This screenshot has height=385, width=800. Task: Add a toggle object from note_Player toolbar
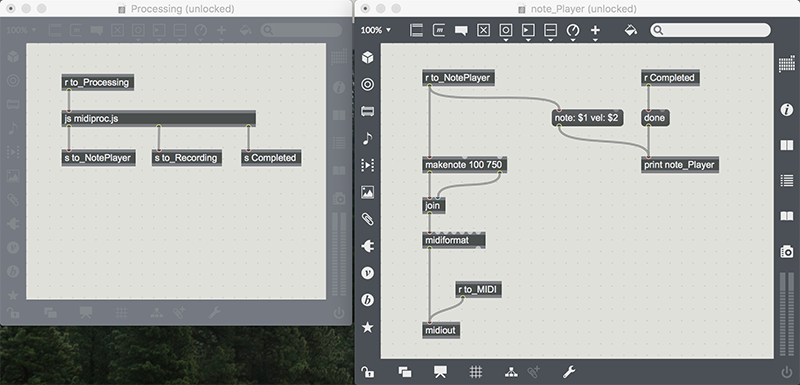(x=483, y=31)
